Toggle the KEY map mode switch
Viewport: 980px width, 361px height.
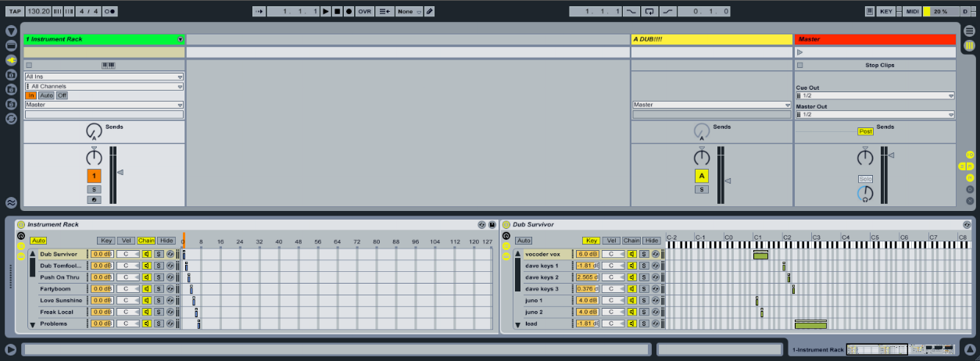point(885,12)
